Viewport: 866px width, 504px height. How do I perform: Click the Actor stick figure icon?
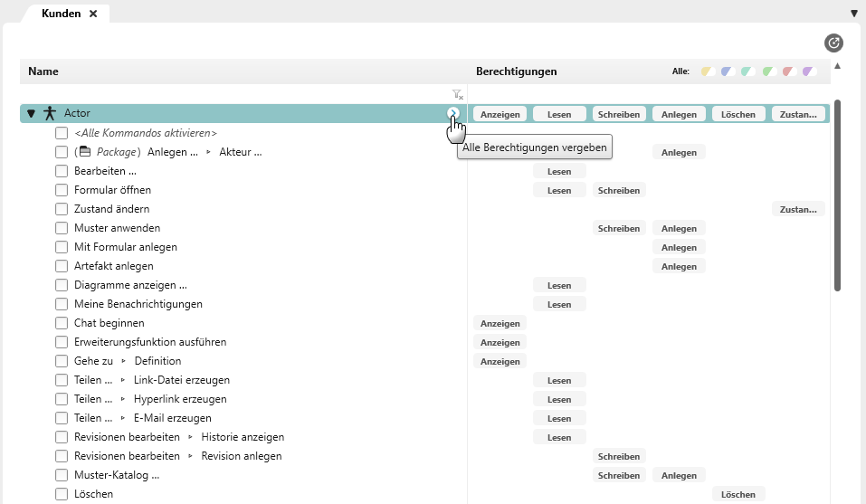pyautogui.click(x=49, y=113)
